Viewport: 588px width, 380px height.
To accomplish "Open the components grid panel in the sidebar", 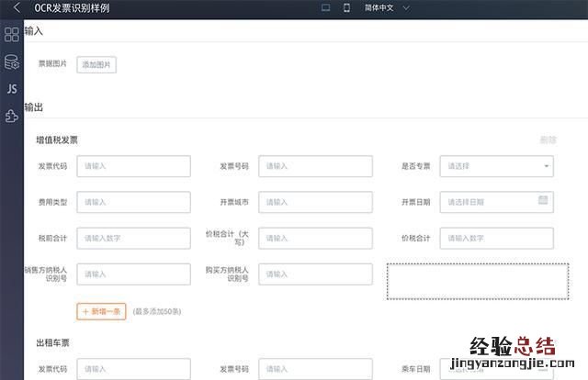I will coord(11,35).
